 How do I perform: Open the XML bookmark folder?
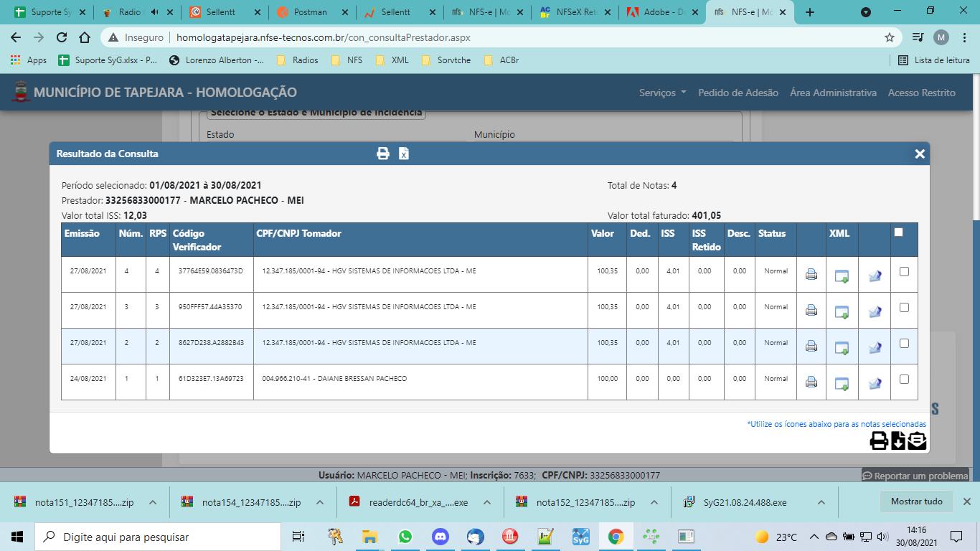[x=392, y=60]
